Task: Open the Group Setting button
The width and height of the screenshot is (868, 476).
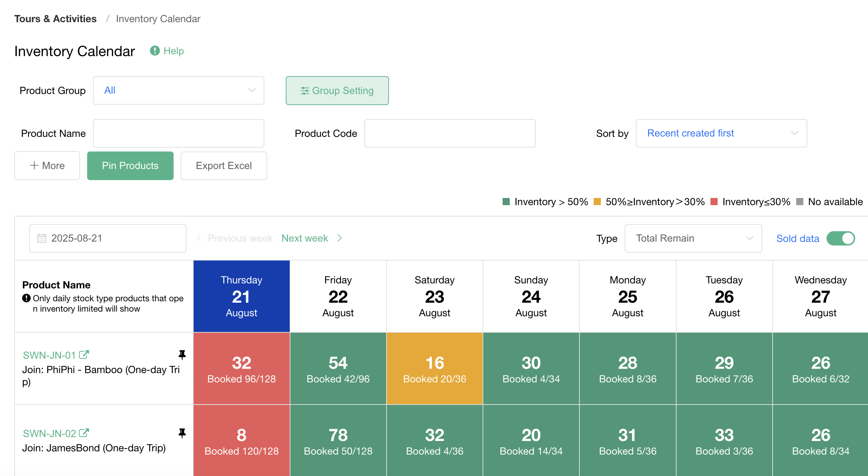Action: 337,90
